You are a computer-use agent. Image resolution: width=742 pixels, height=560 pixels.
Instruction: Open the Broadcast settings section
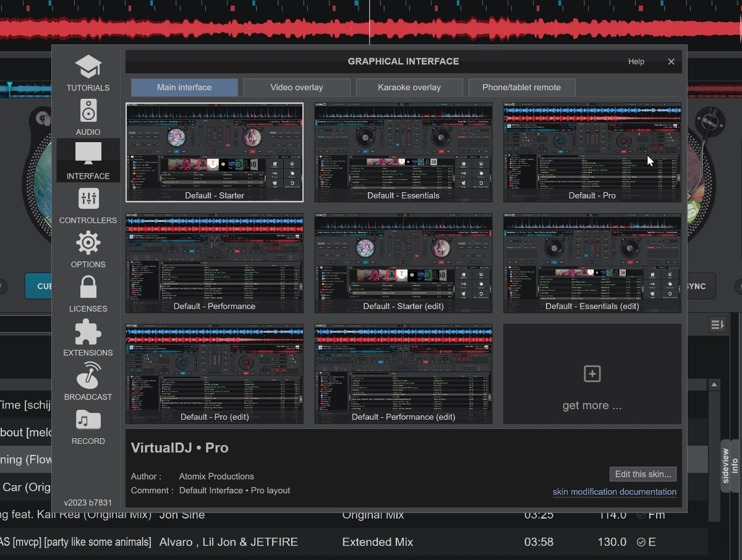(x=88, y=382)
